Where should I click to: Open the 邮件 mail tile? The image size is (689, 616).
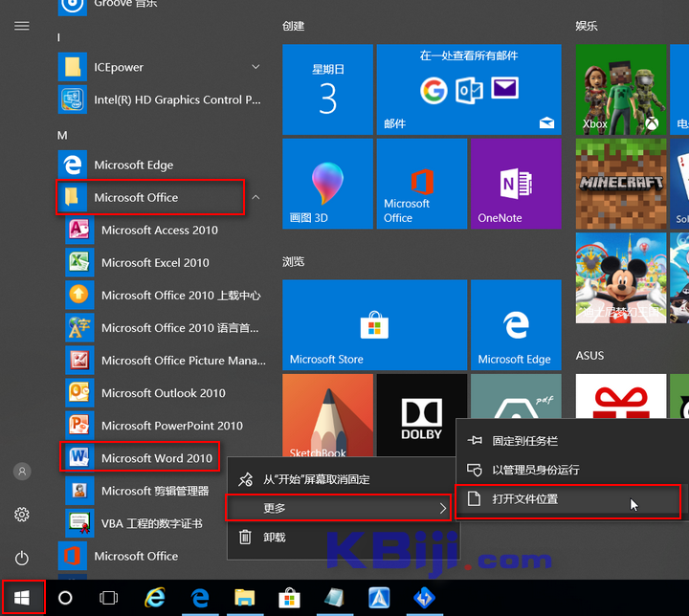(469, 89)
